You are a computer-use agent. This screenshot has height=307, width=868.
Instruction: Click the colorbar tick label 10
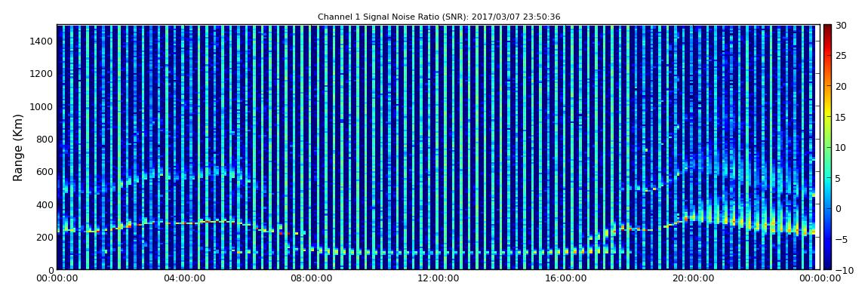point(841,148)
